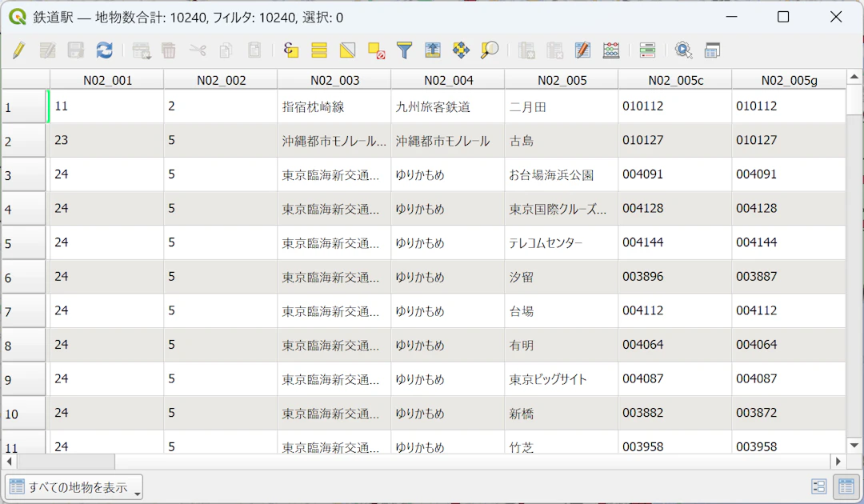Click the cell 有明

(x=561, y=346)
